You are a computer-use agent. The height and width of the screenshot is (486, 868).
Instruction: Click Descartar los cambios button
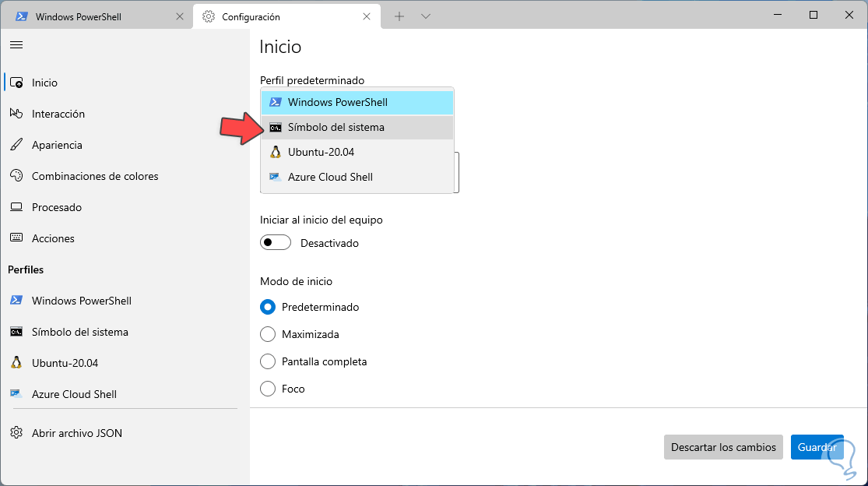(723, 447)
